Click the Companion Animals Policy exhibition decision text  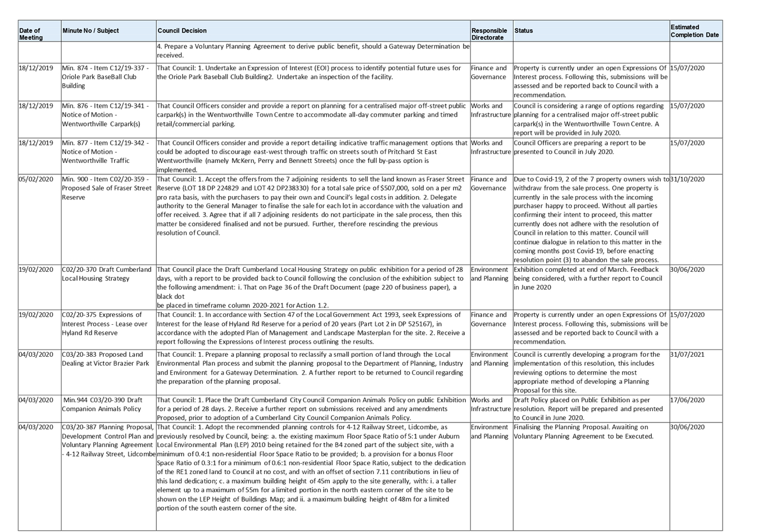click(311, 410)
